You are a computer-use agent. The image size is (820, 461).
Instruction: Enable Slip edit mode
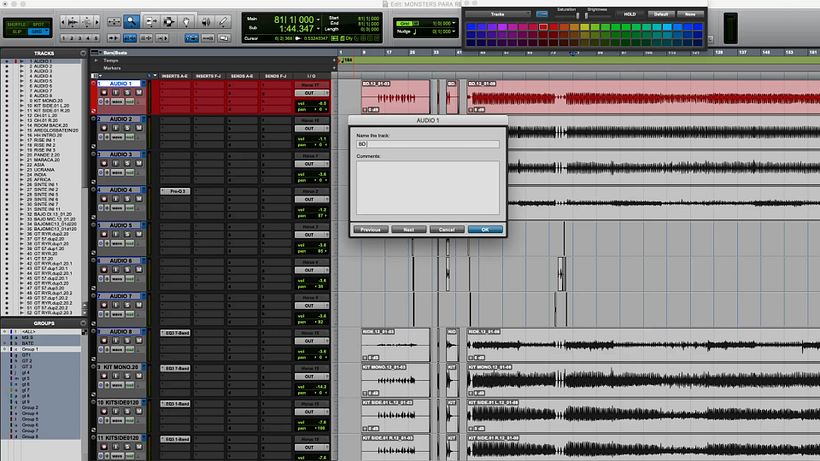[16, 31]
